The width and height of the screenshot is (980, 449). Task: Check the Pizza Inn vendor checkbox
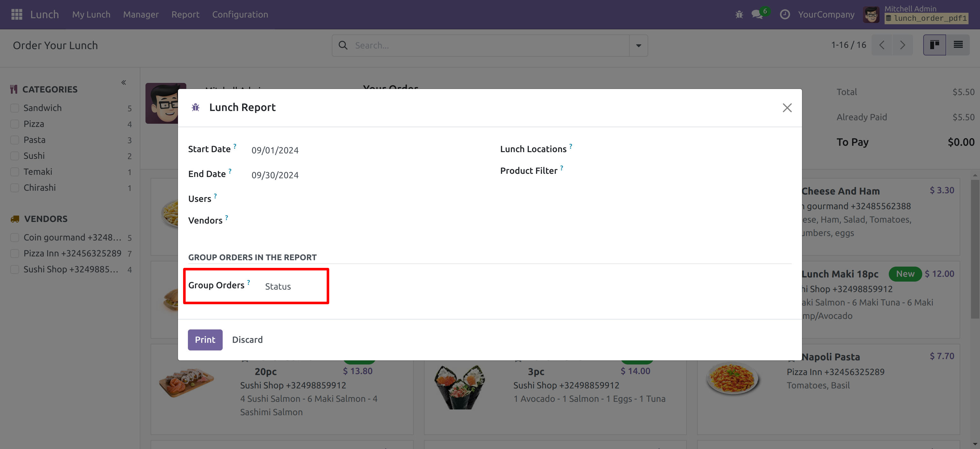point(14,254)
